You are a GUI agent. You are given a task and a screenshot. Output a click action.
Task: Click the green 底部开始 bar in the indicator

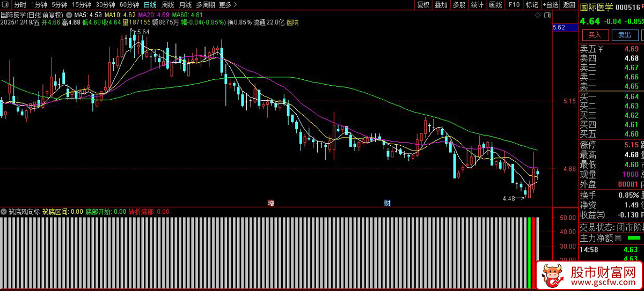(529, 253)
